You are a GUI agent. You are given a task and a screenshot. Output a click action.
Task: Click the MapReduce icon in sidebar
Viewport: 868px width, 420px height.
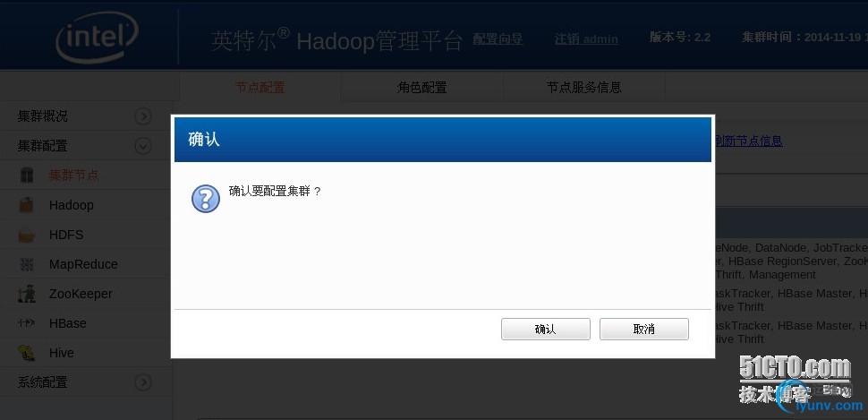pos(27,264)
